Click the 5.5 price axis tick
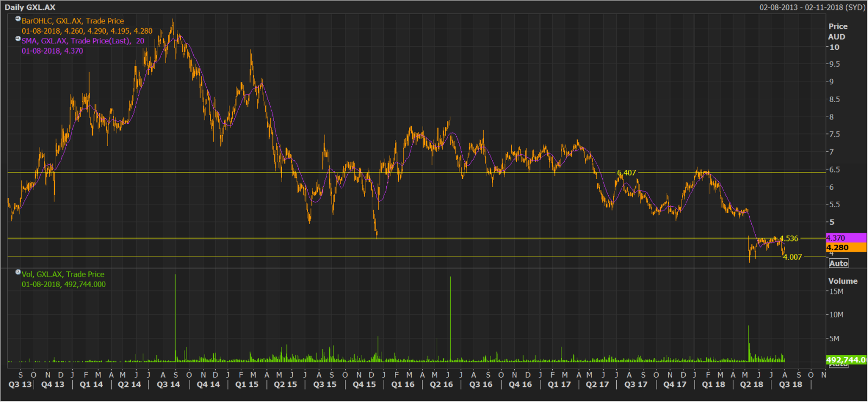This screenshot has width=868, height=402. 834,205
